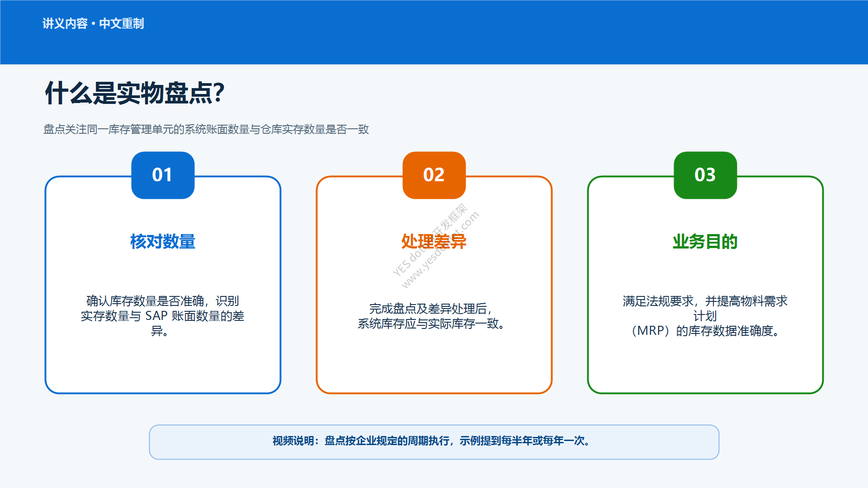Viewport: 868px width, 488px height.
Task: Click the green 03 number badge
Action: click(705, 175)
